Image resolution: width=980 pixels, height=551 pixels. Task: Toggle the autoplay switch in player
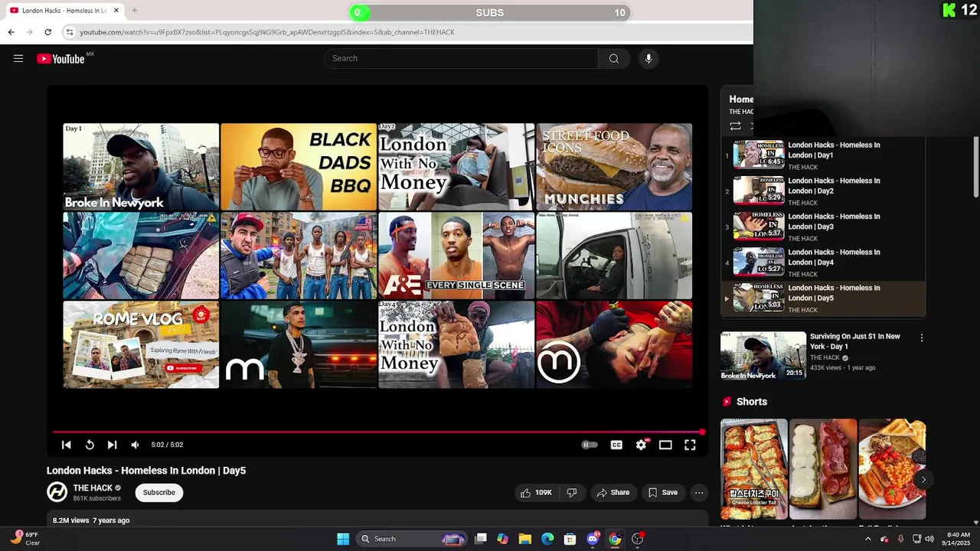point(589,445)
